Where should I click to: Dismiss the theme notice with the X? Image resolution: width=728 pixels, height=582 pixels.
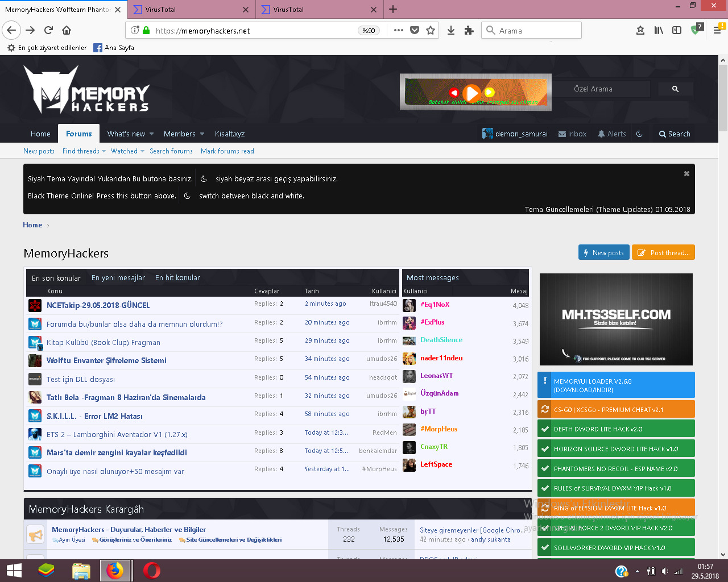tap(686, 174)
